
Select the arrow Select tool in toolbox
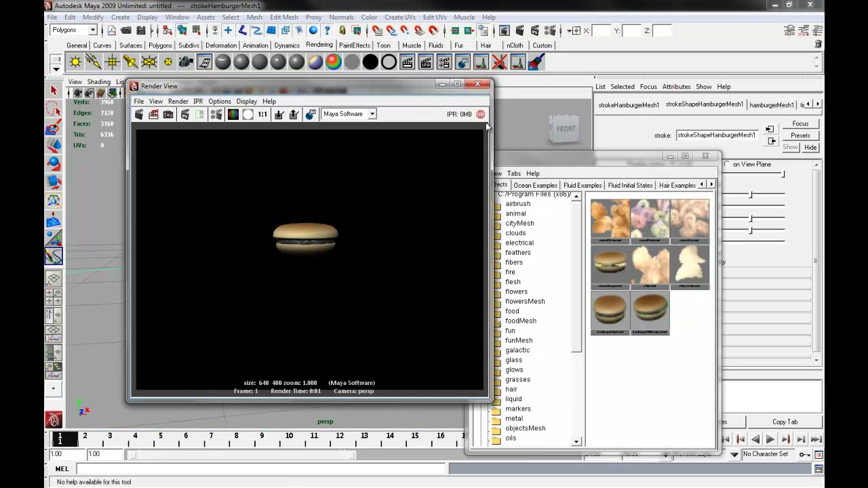(54, 90)
